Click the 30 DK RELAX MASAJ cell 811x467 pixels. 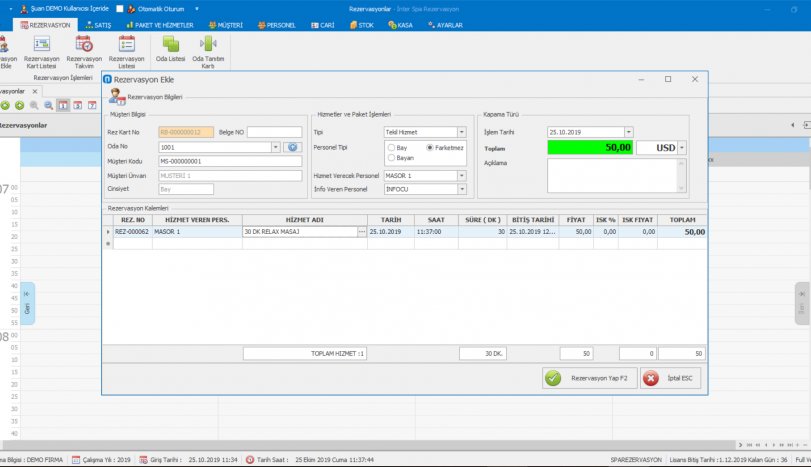[300, 232]
